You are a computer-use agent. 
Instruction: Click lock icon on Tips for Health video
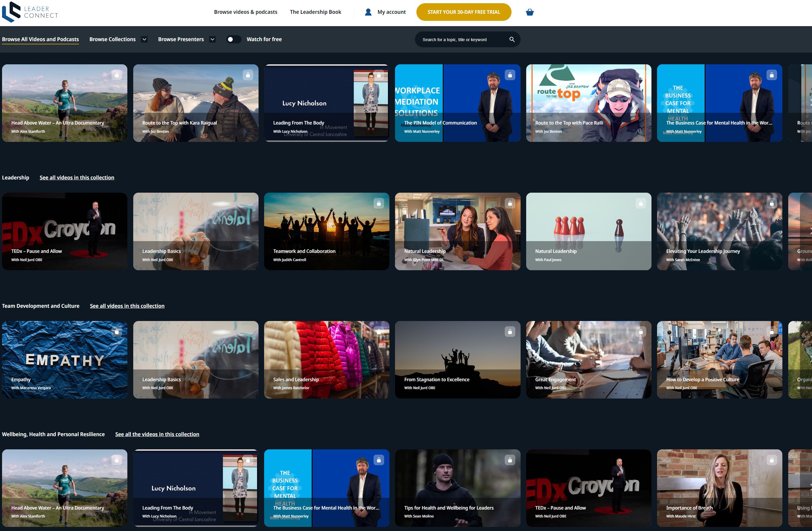(510, 460)
